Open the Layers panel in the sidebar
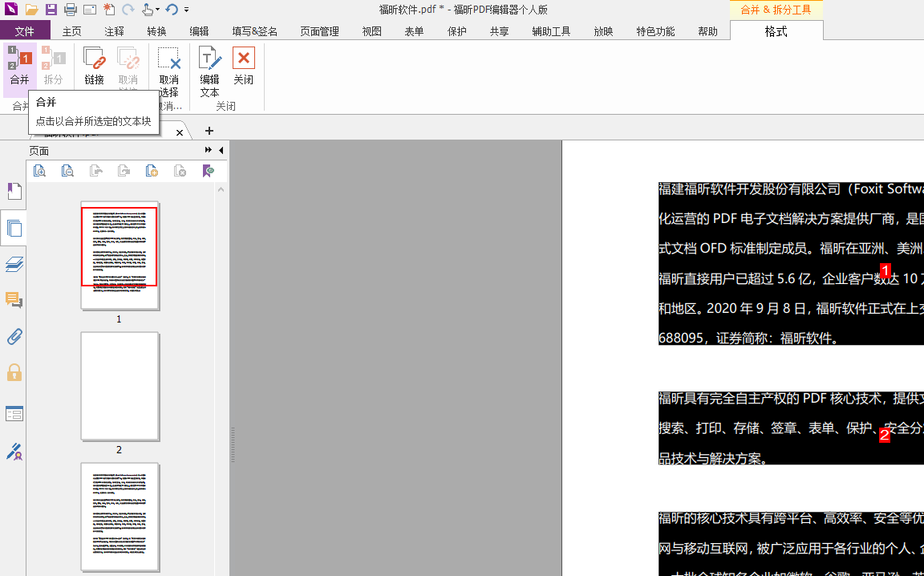 14,264
